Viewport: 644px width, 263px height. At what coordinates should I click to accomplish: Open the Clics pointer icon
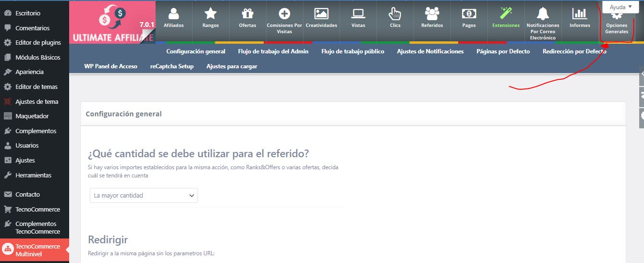click(x=395, y=13)
